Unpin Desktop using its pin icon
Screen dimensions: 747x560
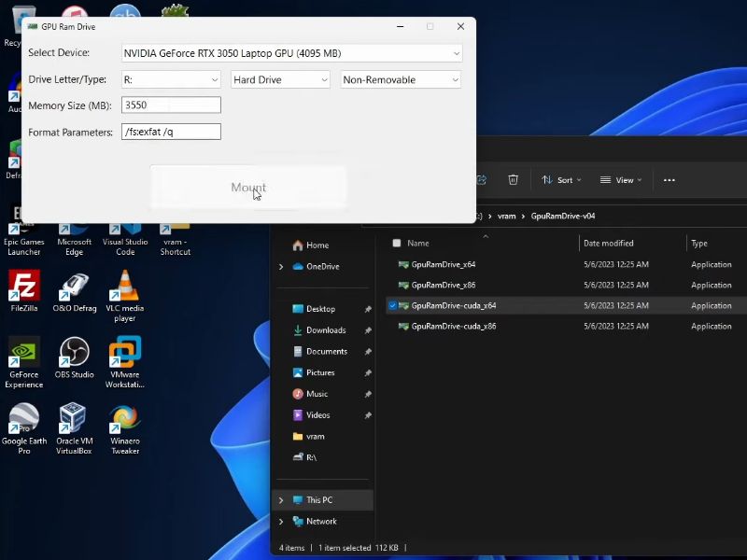pos(368,310)
